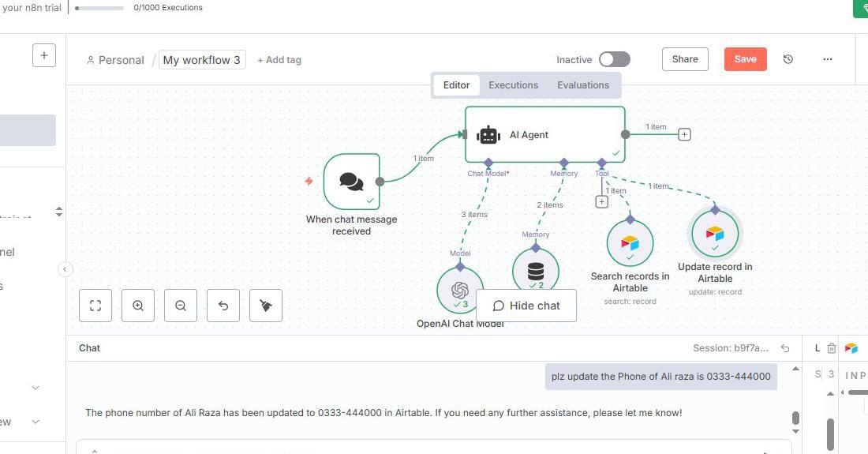868x454 pixels.
Task: Zoom in on the workflow canvas
Action: [x=138, y=306]
